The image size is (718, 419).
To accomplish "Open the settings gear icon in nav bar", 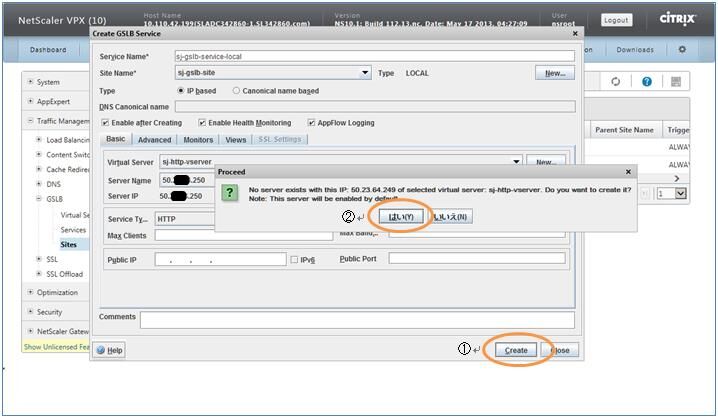I will coord(682,49).
